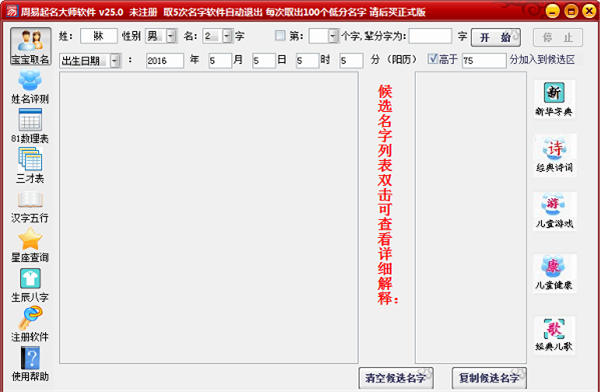Open 生辰八字 shirt icon
This screenshot has width=600, height=392.
coord(30,286)
